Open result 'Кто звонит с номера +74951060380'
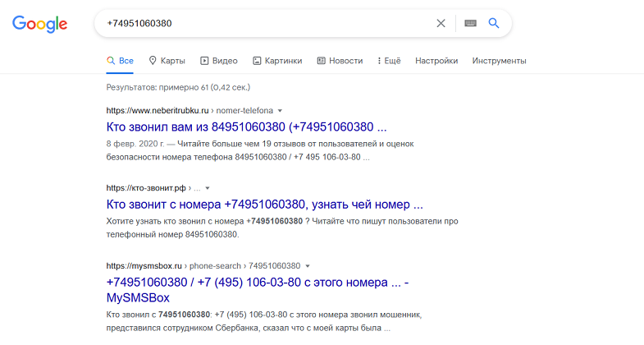The width and height of the screenshot is (644, 345). (x=264, y=205)
